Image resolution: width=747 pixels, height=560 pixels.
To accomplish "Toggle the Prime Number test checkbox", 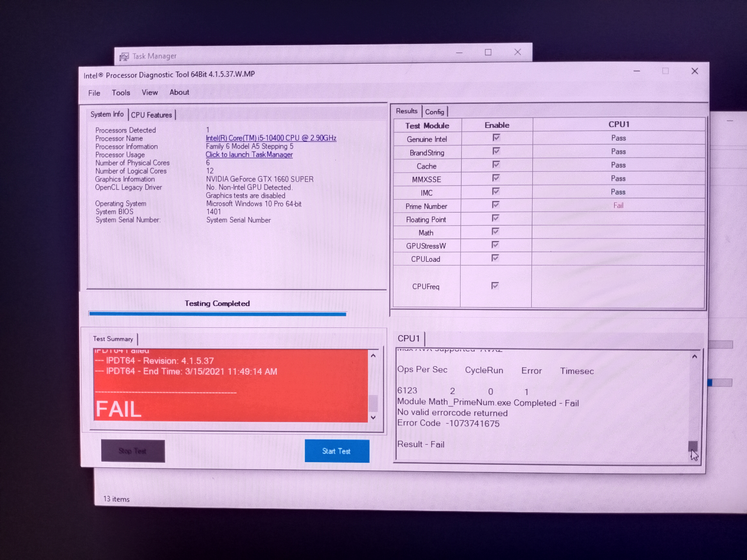I will (x=496, y=205).
